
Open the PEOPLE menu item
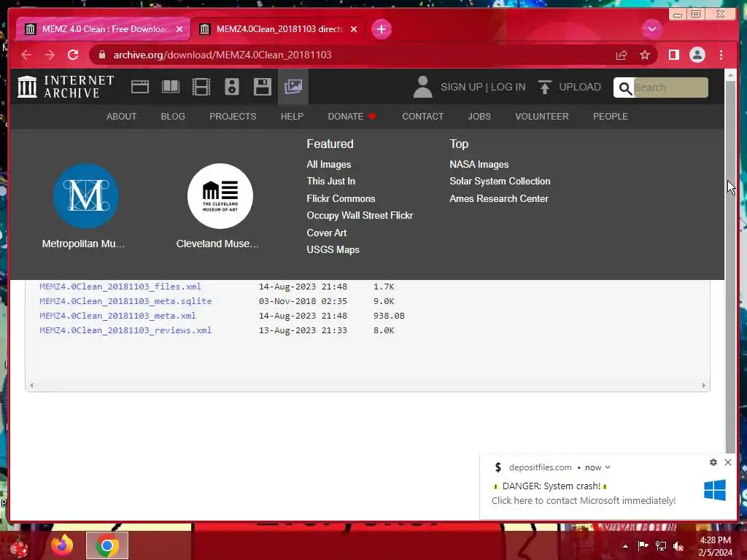pos(611,116)
